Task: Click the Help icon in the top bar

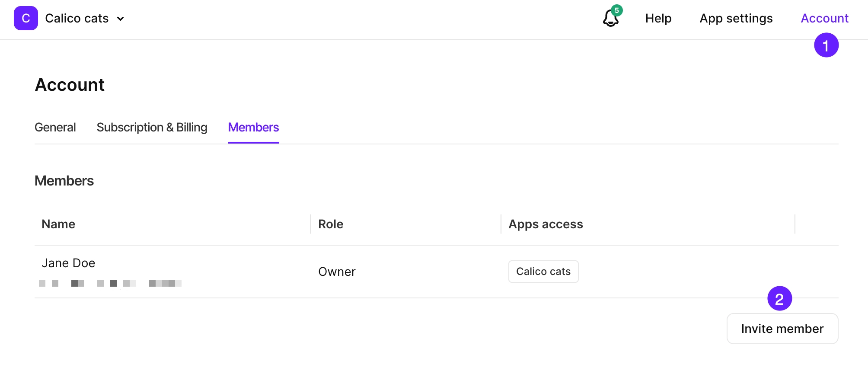Action: (x=658, y=18)
